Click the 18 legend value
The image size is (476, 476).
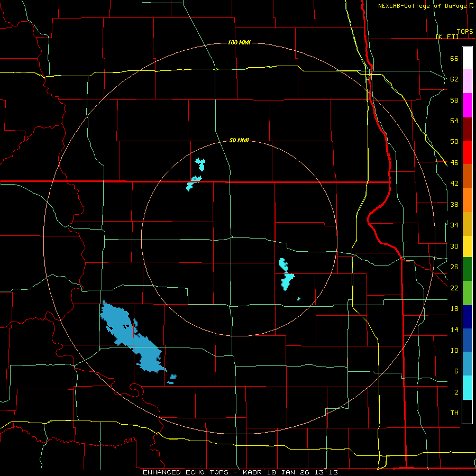454,309
